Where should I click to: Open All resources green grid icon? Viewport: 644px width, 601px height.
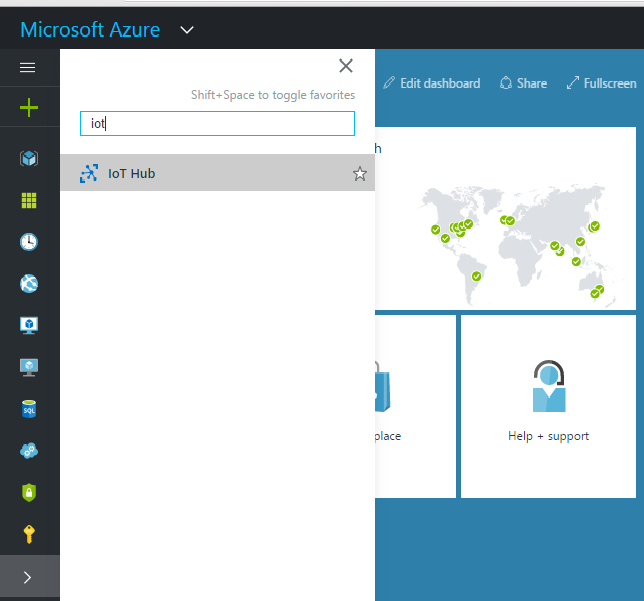click(x=29, y=200)
